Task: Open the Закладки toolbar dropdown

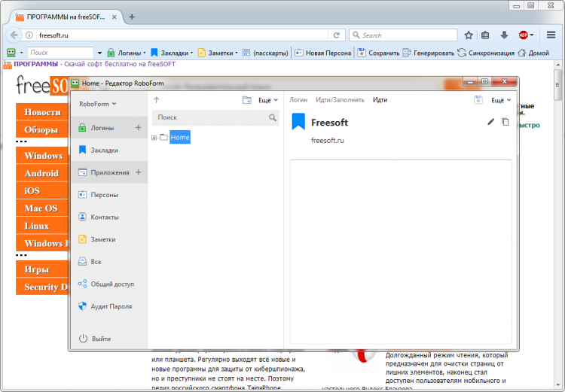Action: [x=172, y=53]
